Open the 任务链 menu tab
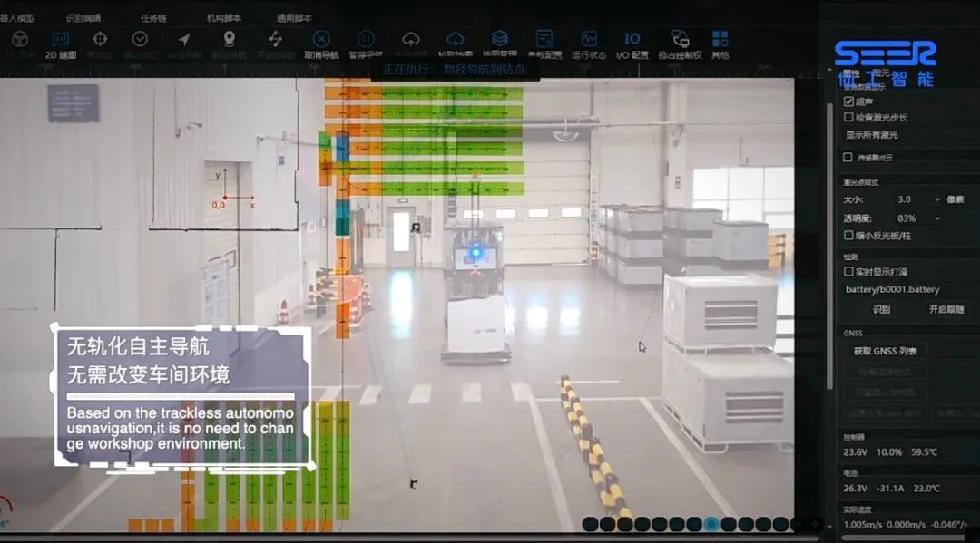This screenshot has height=543, width=980. [x=153, y=18]
